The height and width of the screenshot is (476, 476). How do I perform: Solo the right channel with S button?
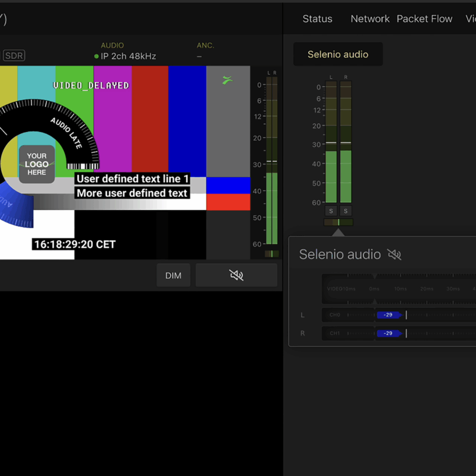[x=346, y=211]
